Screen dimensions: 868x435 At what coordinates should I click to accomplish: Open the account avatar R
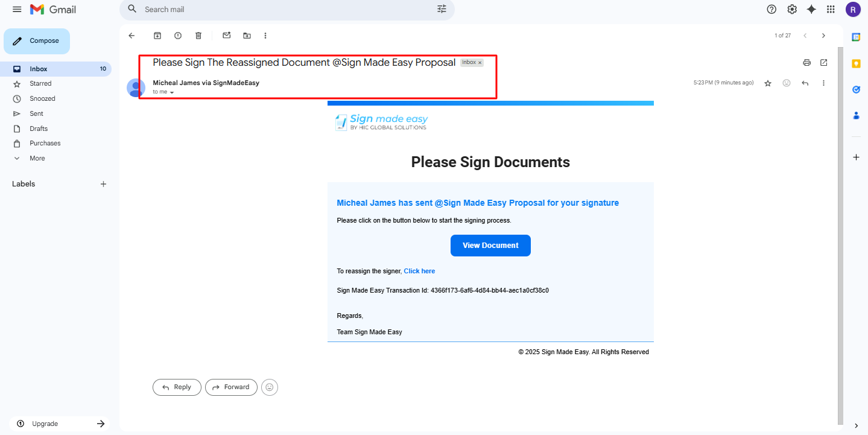[853, 9]
